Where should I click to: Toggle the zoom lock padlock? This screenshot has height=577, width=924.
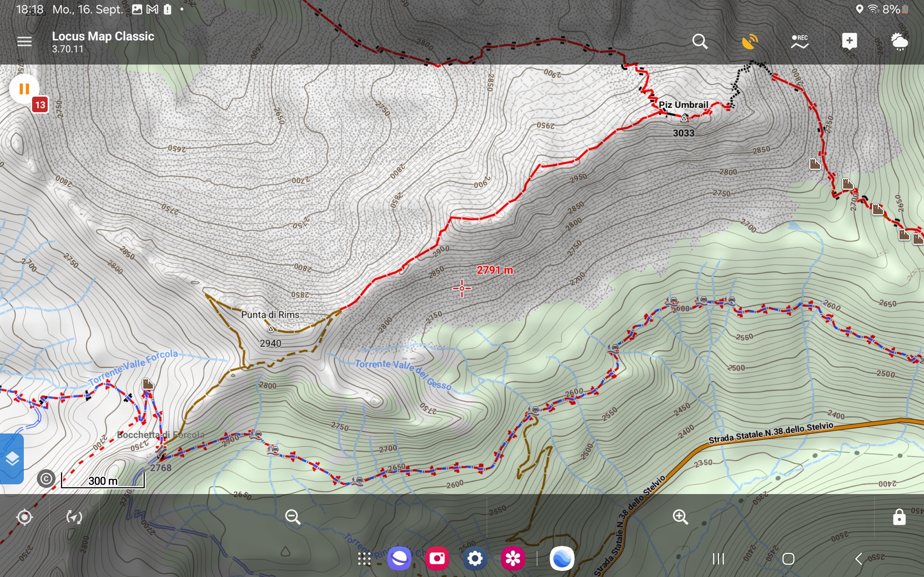click(899, 517)
